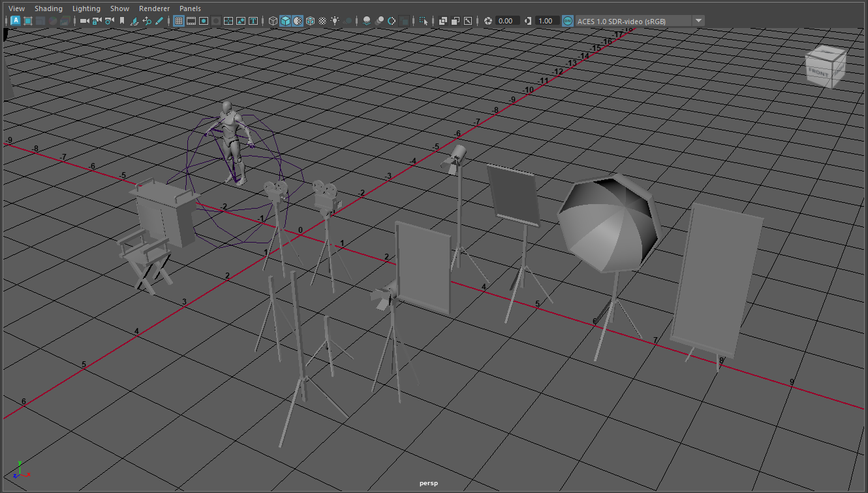Click the Motion Blur icon
Screen dimensions: 868x493
point(379,21)
